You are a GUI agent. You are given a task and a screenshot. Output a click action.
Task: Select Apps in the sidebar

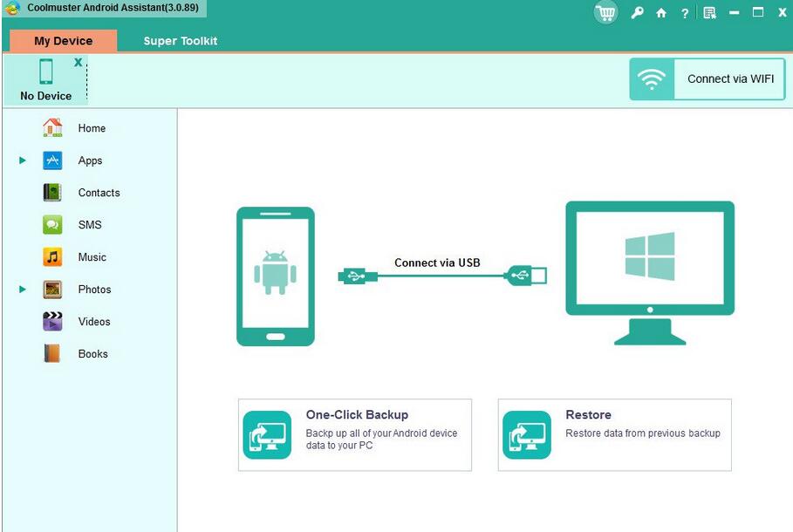[x=90, y=160]
